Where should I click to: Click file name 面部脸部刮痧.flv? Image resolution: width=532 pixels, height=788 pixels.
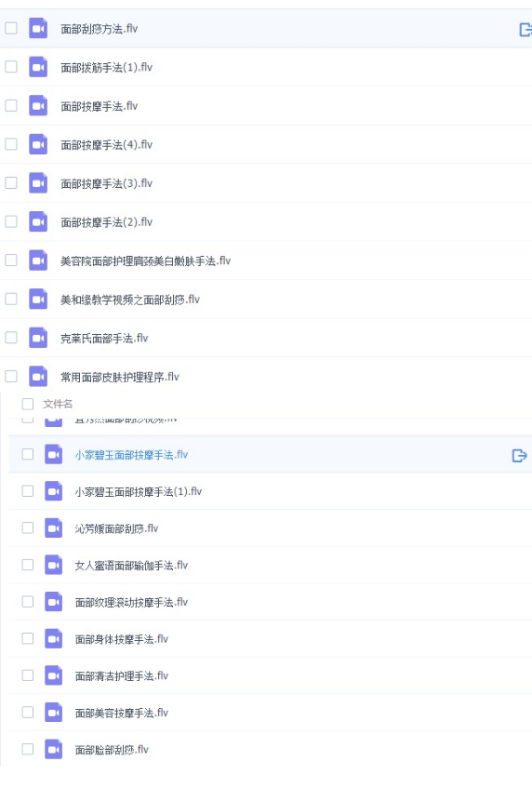(112, 750)
